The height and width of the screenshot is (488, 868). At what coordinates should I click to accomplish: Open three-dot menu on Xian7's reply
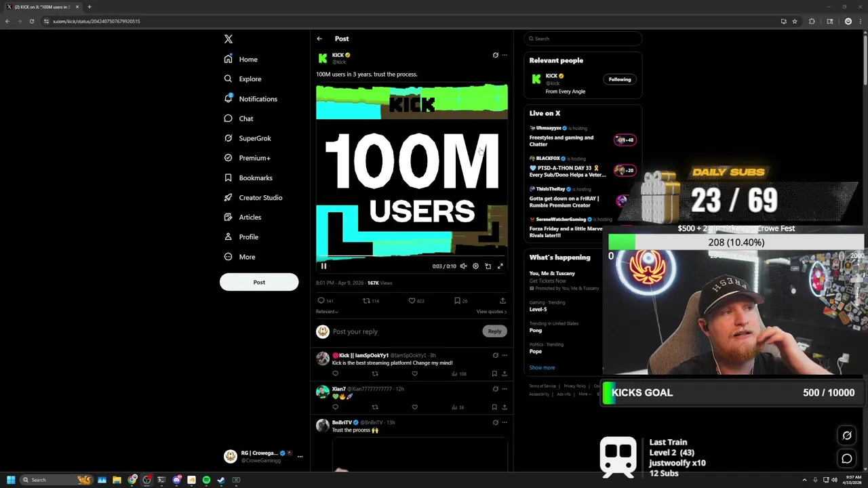click(505, 389)
